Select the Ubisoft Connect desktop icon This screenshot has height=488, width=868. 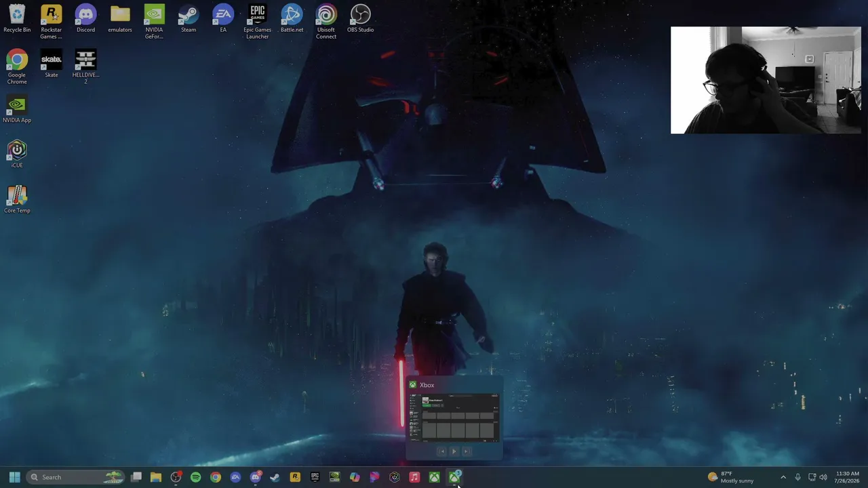[x=326, y=22]
